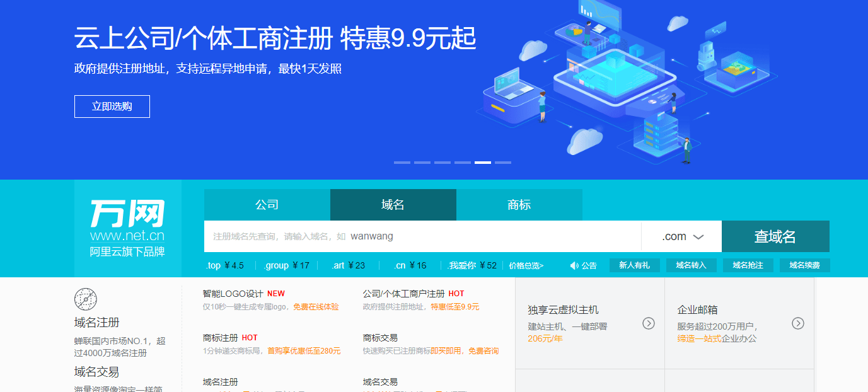
Task: Click the 查域名 search button
Action: pos(775,236)
